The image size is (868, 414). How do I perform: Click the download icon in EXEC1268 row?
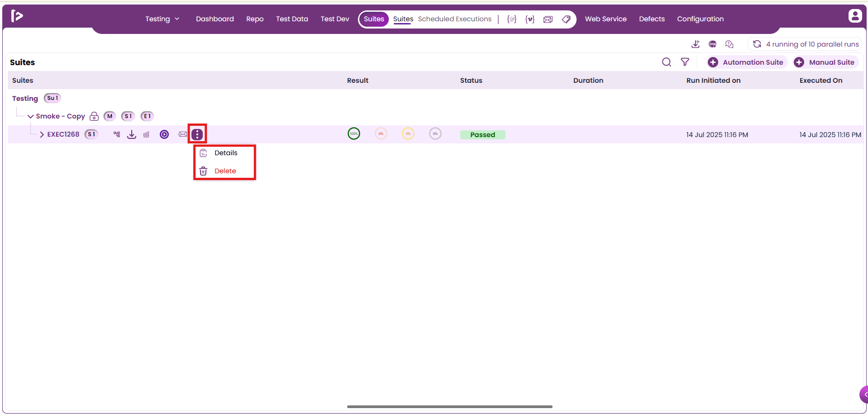(132, 134)
